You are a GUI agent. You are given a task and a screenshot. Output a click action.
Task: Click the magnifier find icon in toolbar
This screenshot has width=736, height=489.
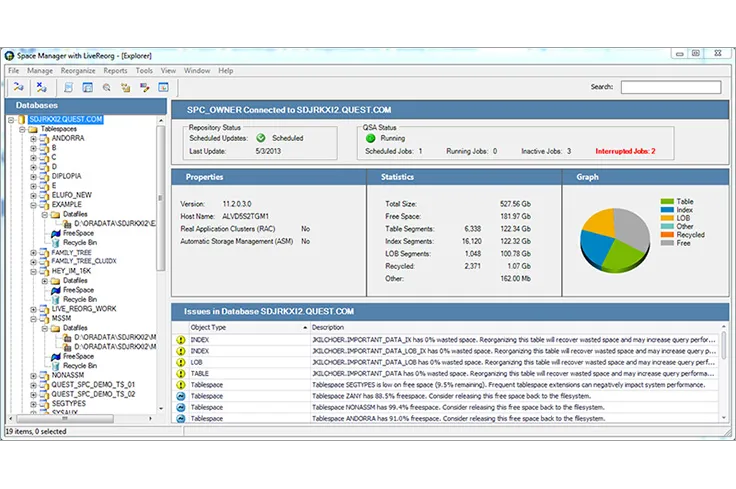[107, 88]
